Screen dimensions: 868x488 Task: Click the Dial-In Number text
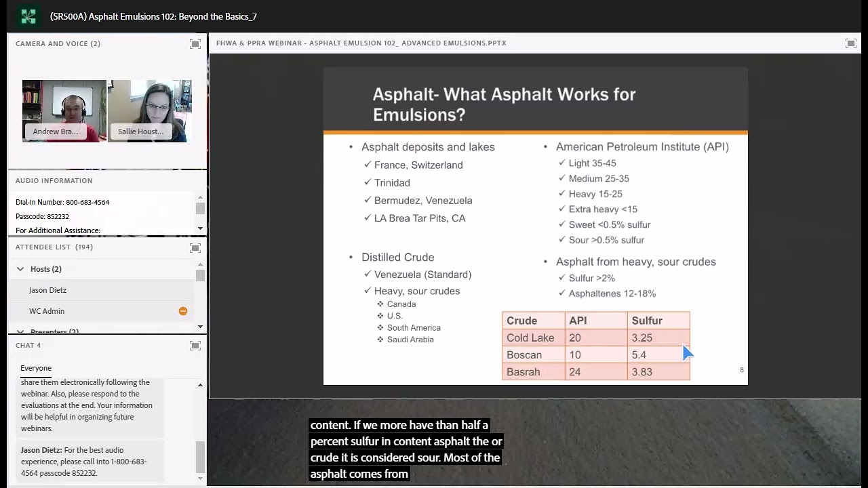(x=62, y=202)
